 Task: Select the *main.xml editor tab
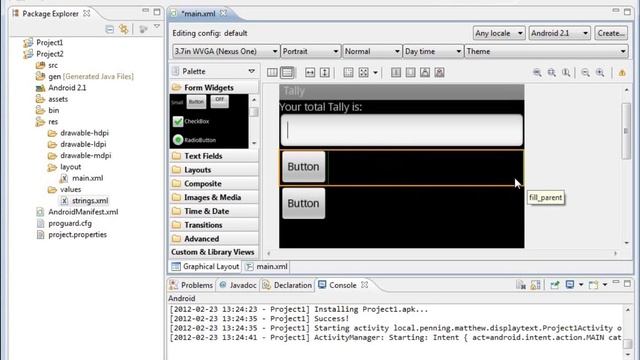point(198,13)
